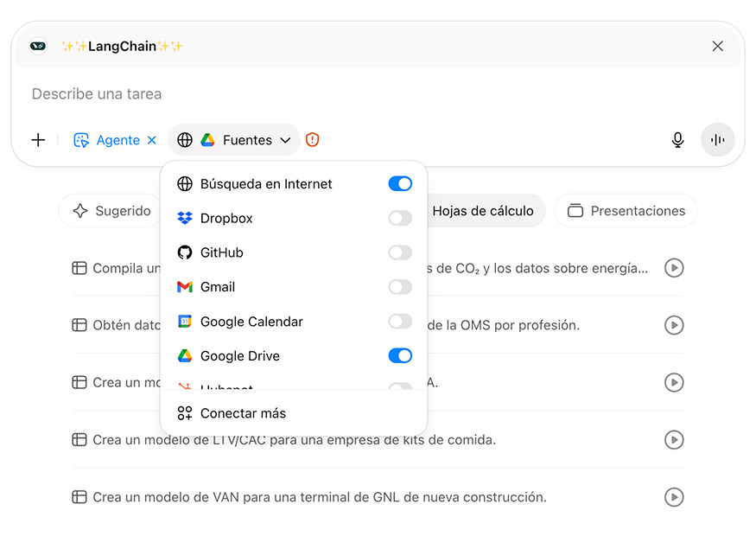Enable the Gmail source toggle
The image size is (756, 536).
[400, 287]
